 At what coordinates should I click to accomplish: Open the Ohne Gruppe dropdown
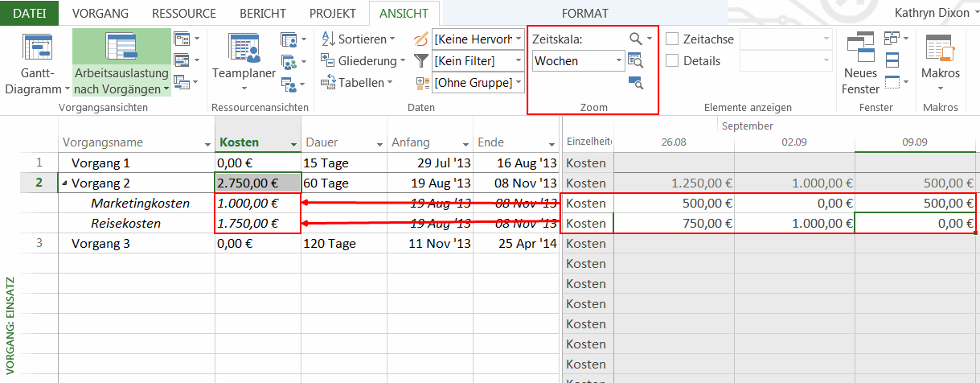click(x=519, y=82)
